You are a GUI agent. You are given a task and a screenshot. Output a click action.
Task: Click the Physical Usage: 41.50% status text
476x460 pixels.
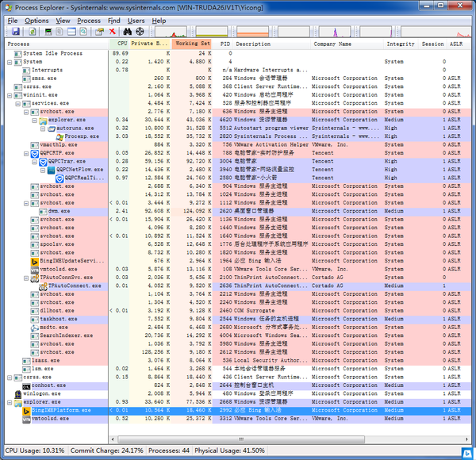coord(229,450)
